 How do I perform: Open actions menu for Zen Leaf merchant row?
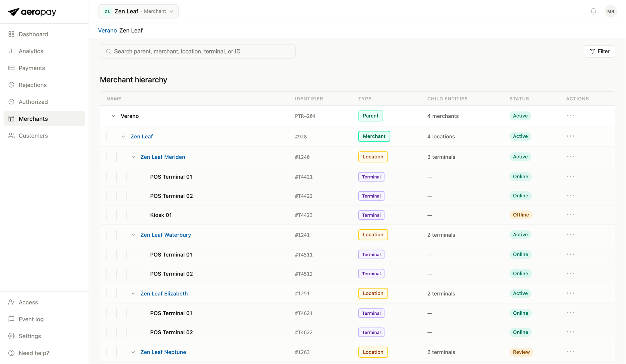pyautogui.click(x=570, y=136)
